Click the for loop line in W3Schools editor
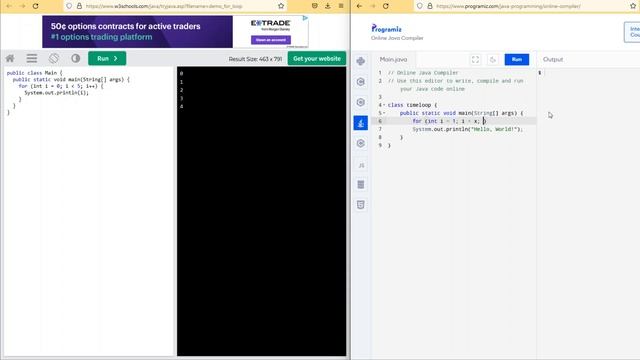This screenshot has height=360, width=640. tap(61, 86)
